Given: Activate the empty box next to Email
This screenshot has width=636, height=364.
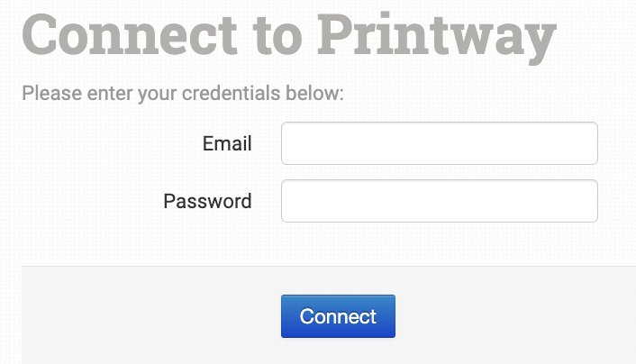Looking at the screenshot, I should [x=440, y=143].
